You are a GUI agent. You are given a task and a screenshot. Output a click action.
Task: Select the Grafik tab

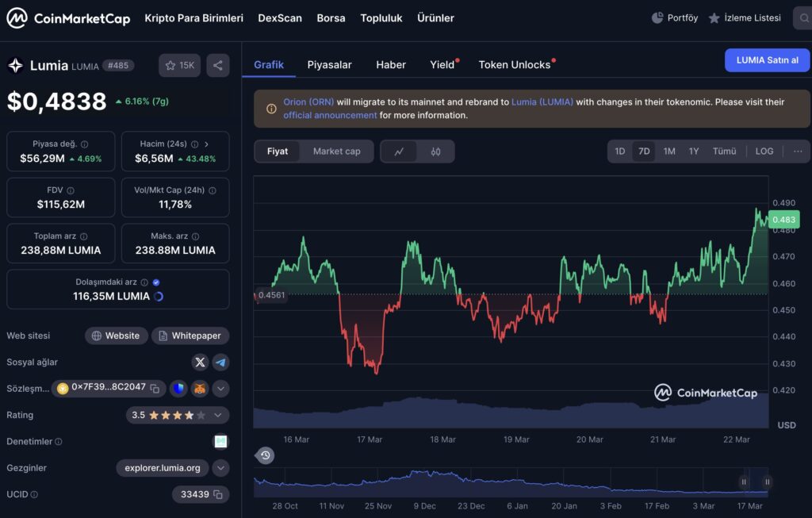[269, 65]
